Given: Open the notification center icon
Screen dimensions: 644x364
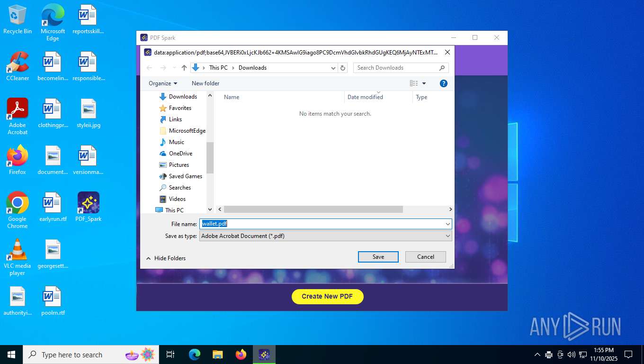Looking at the screenshot, I should coord(628,355).
